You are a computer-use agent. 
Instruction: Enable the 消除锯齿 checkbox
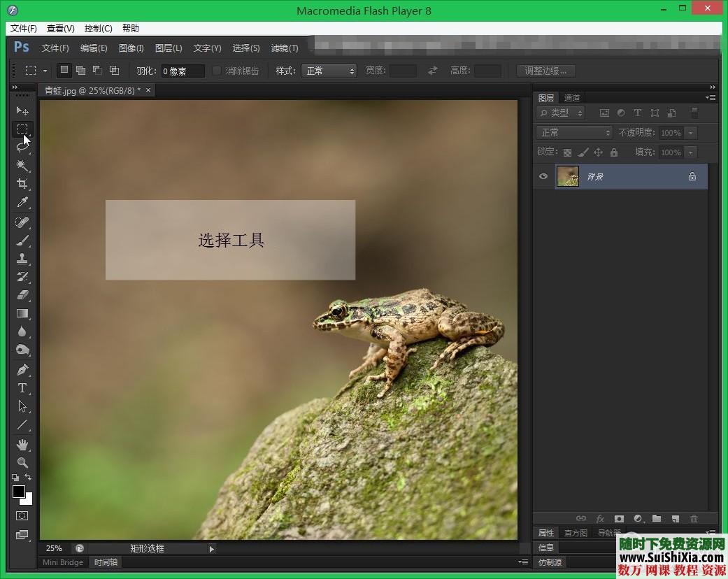(x=216, y=70)
